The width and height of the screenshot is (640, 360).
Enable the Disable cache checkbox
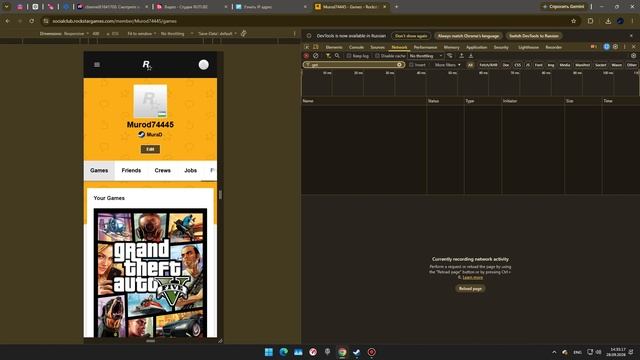tap(377, 56)
